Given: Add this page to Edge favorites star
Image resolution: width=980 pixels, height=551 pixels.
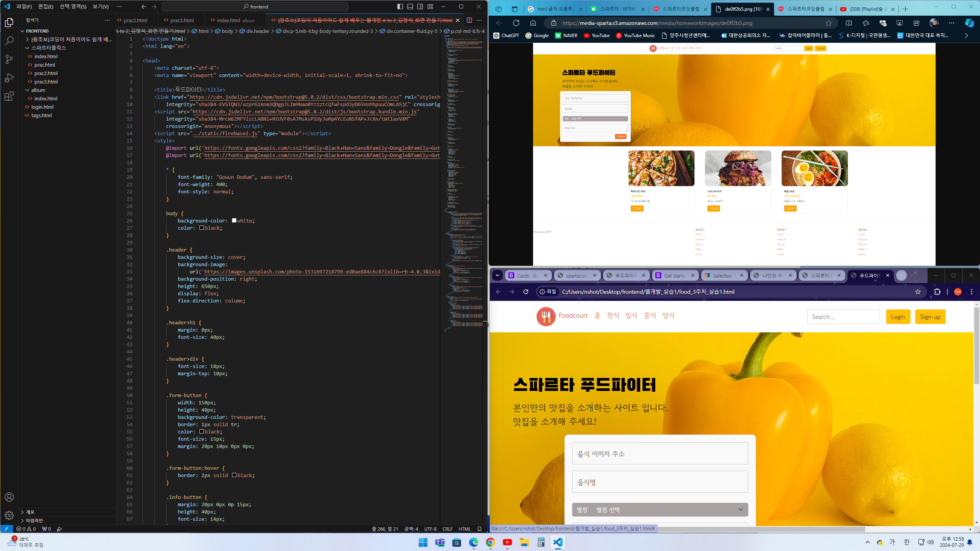Looking at the screenshot, I should pos(829,23).
